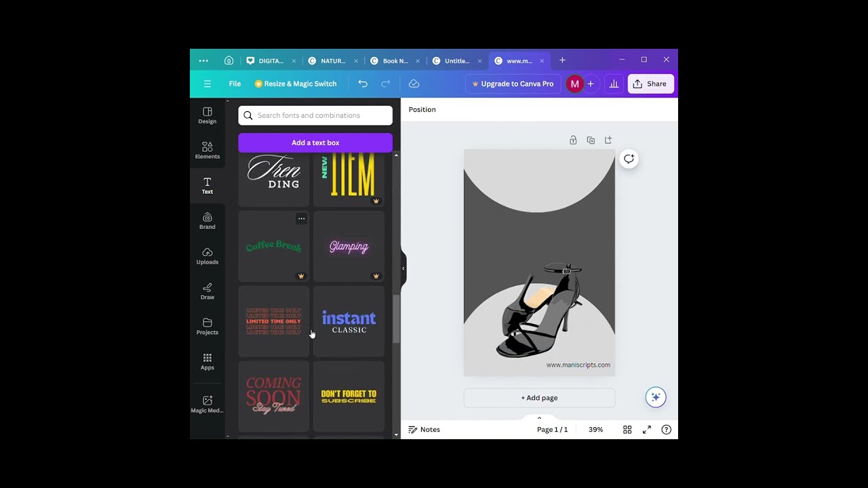Select the Trending text combination
Image resolution: width=868 pixels, height=488 pixels.
[274, 179]
